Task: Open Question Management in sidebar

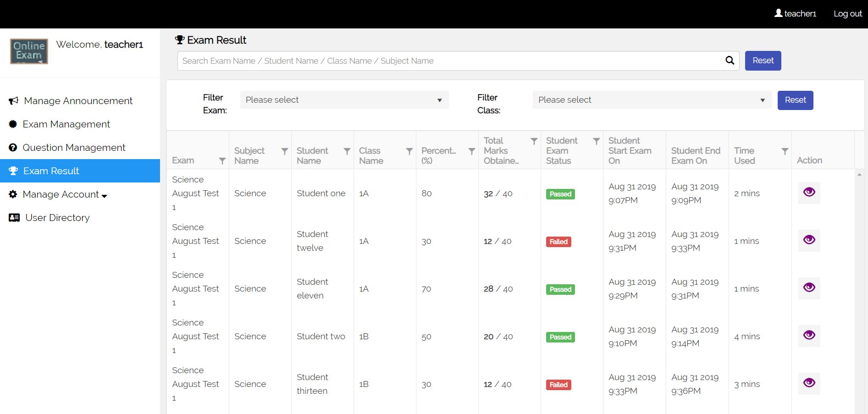Action: 74,148
